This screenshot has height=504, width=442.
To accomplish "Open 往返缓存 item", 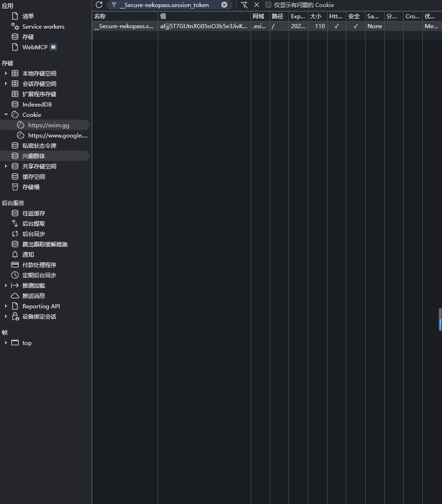I will tap(34, 213).
